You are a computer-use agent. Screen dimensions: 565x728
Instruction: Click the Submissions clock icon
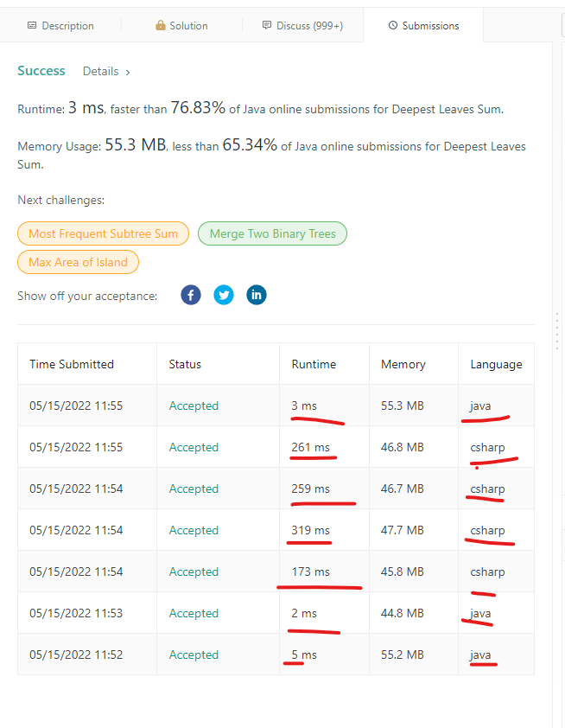(x=393, y=26)
